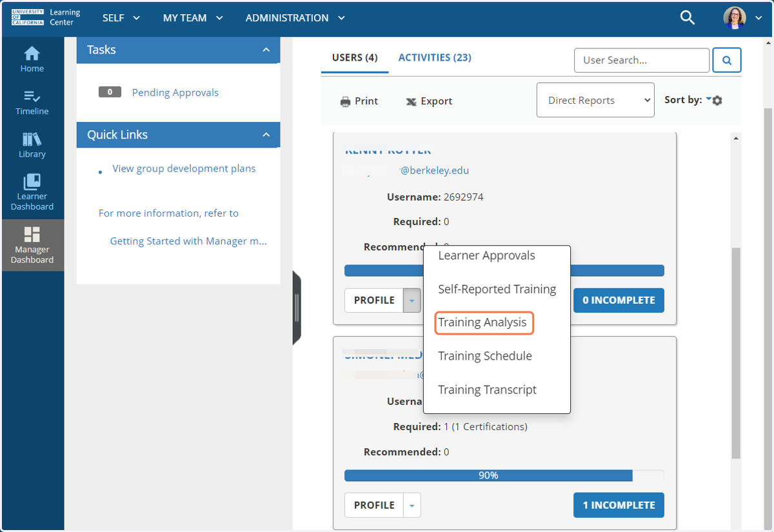Open the Learner Dashboard sidebar icon
The image size is (774, 532).
(x=32, y=192)
